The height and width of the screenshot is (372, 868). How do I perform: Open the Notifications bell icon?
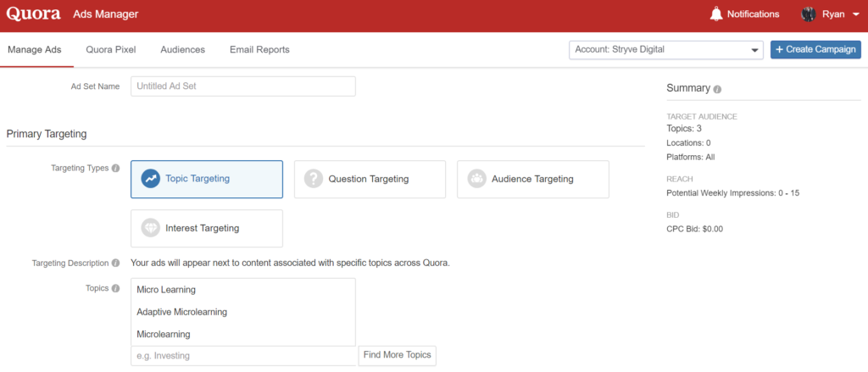[715, 14]
